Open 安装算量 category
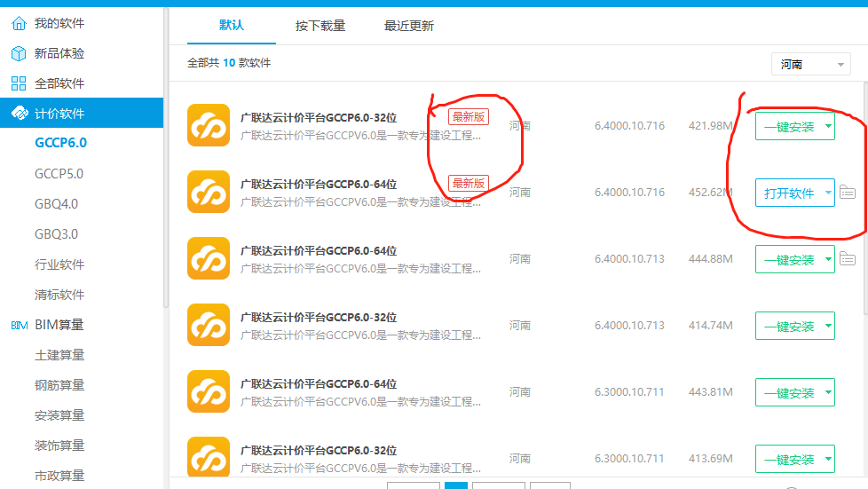Viewport: 868px width, 489px height. tap(59, 415)
